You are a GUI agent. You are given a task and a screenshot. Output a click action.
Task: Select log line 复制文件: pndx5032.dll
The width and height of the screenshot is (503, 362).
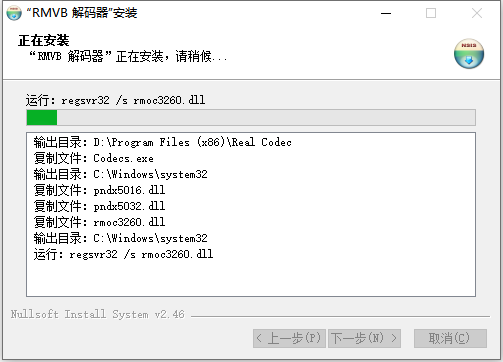[99, 206]
